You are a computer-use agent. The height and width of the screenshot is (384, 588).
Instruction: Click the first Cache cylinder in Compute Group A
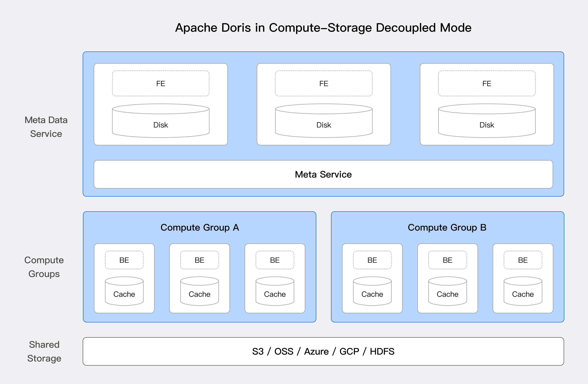tap(124, 292)
